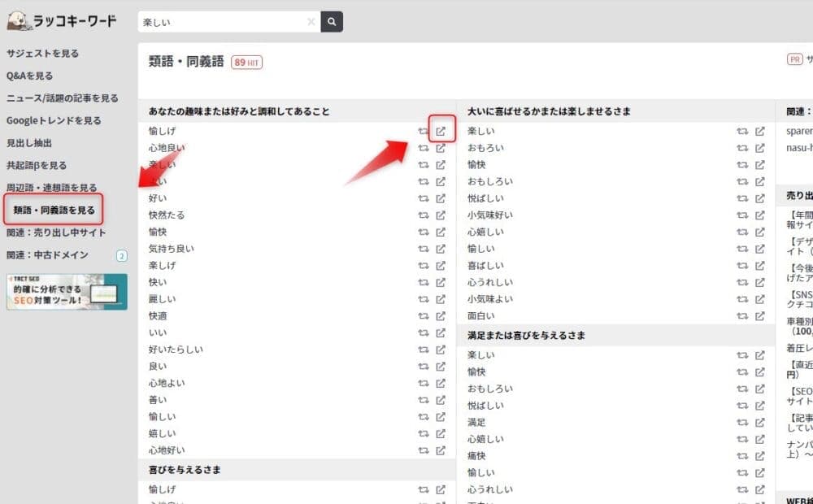Open external link icon for 気持ち良い
813x504 pixels.
tap(440, 249)
